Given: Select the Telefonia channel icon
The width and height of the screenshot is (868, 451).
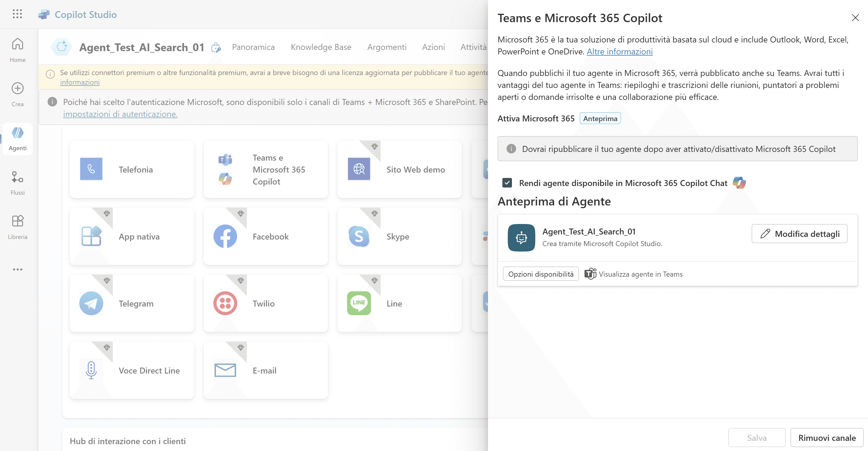Looking at the screenshot, I should [91, 169].
